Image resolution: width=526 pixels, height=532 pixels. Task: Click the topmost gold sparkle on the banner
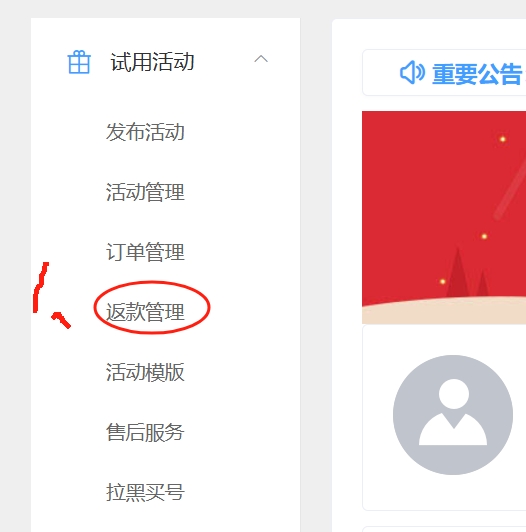click(503, 139)
